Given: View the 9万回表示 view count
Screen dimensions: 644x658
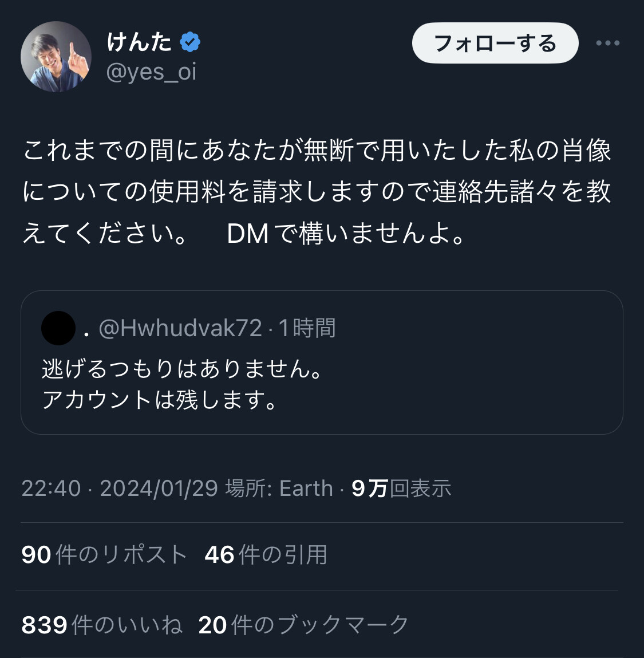Looking at the screenshot, I should click(x=401, y=488).
